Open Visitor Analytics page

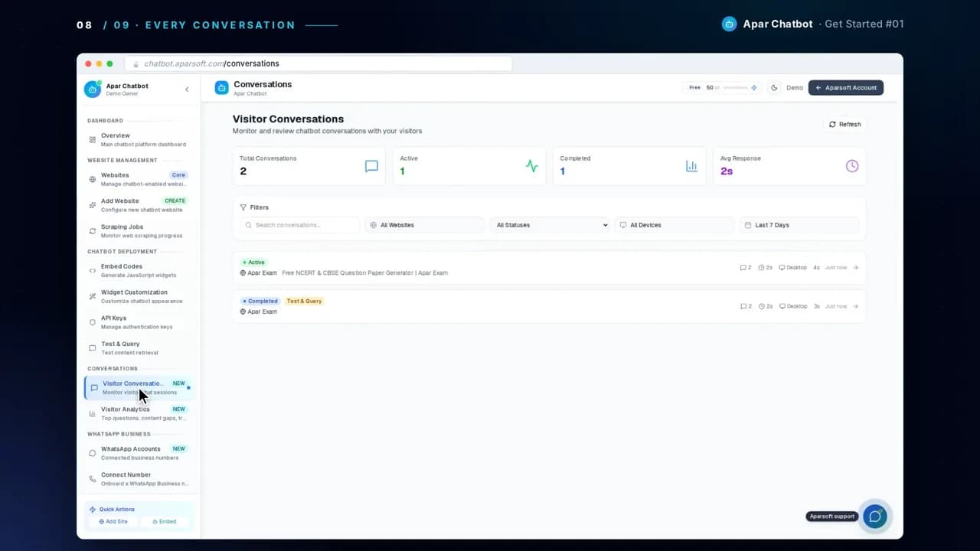[x=138, y=413]
